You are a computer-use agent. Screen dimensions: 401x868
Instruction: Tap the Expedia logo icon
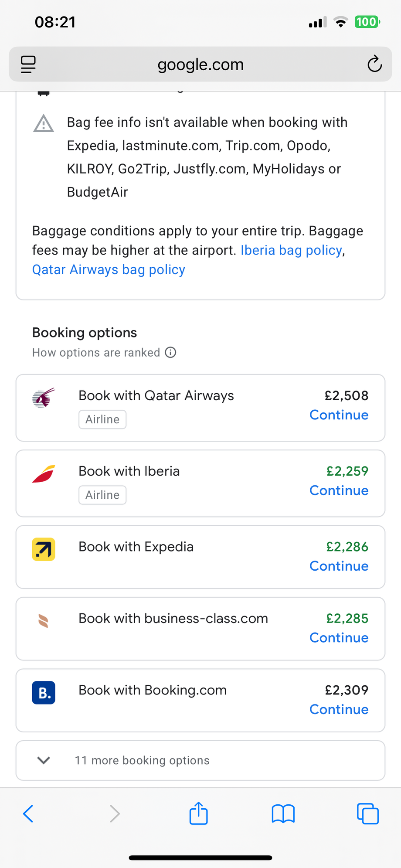[44, 549]
